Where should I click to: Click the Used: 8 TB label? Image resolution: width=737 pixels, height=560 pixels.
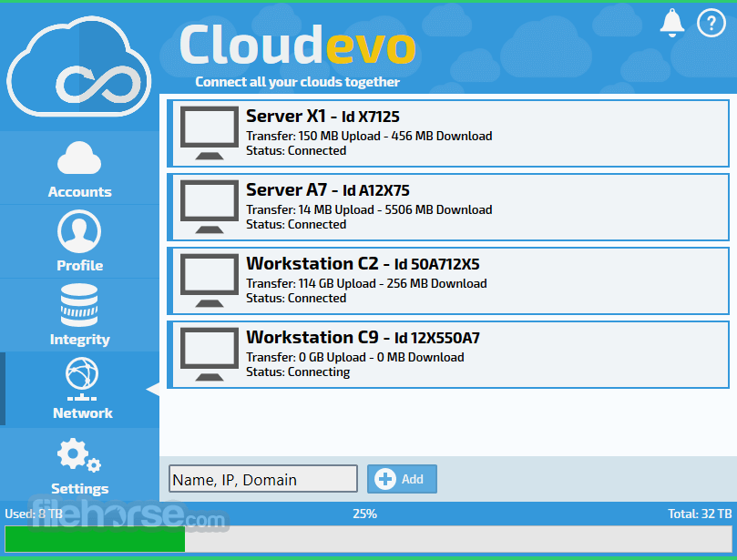click(x=34, y=514)
